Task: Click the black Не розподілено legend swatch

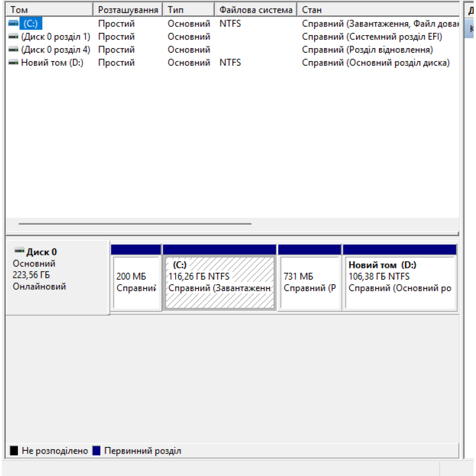Action: tap(14, 450)
